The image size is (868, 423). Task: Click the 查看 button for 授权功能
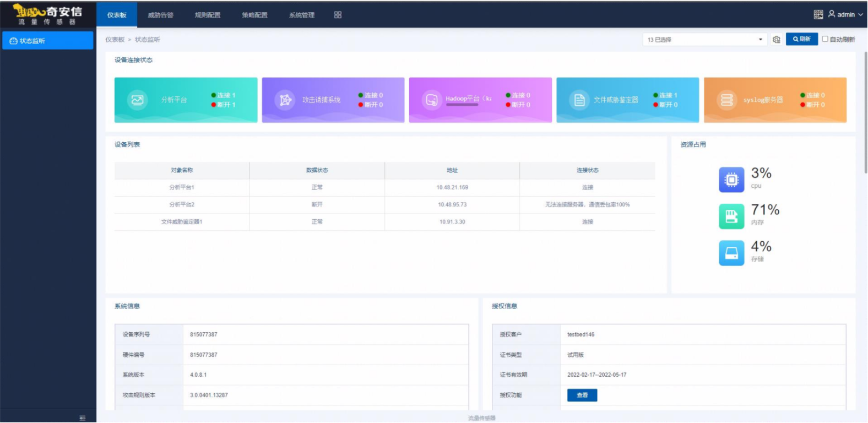tap(582, 395)
